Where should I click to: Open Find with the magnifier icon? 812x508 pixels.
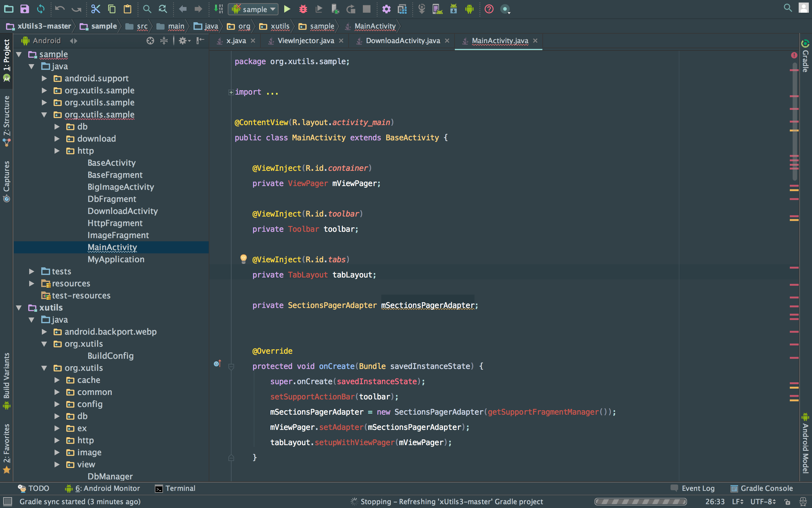[147, 9]
